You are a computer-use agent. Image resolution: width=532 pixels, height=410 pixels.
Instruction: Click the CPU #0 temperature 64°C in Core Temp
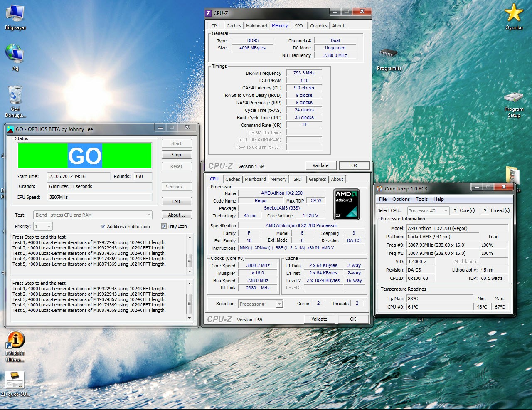(439, 307)
